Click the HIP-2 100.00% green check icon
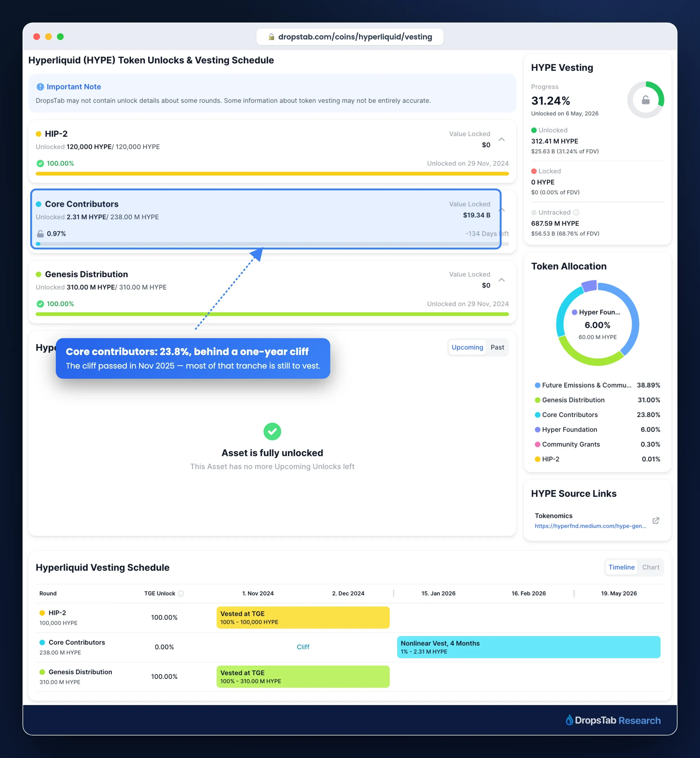The image size is (700, 758). point(40,163)
